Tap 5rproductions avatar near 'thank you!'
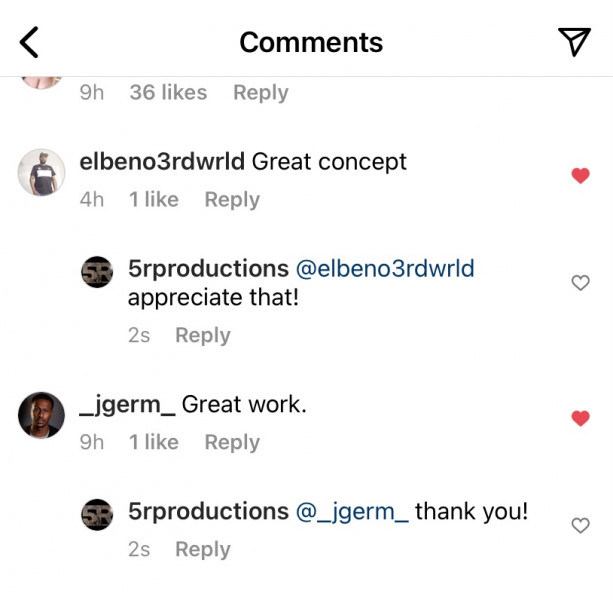613x600 pixels. tap(97, 515)
